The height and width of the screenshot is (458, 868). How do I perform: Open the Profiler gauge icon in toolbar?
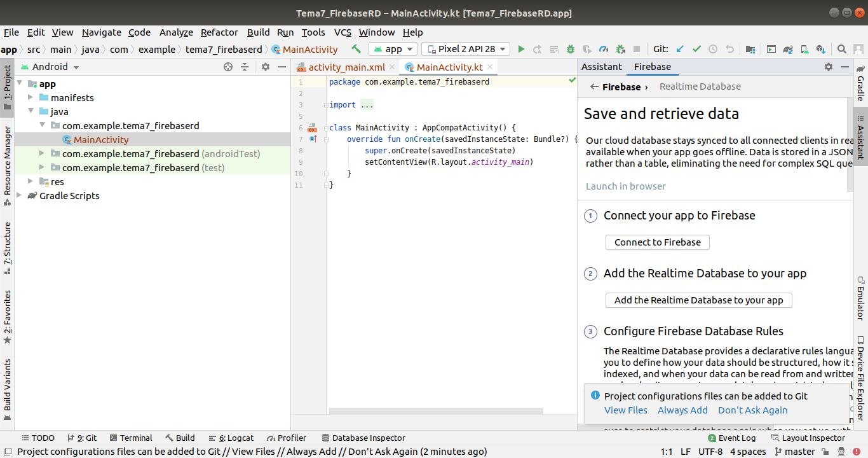(x=604, y=49)
